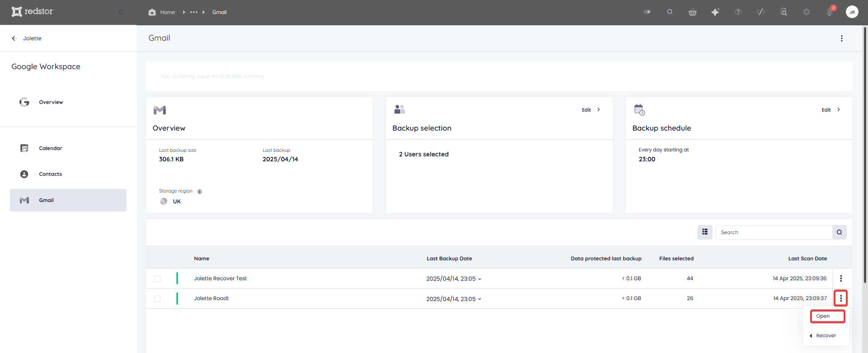Viewport: 868px width, 353px height.
Task: Click the Jolette account label
Action: pos(32,38)
